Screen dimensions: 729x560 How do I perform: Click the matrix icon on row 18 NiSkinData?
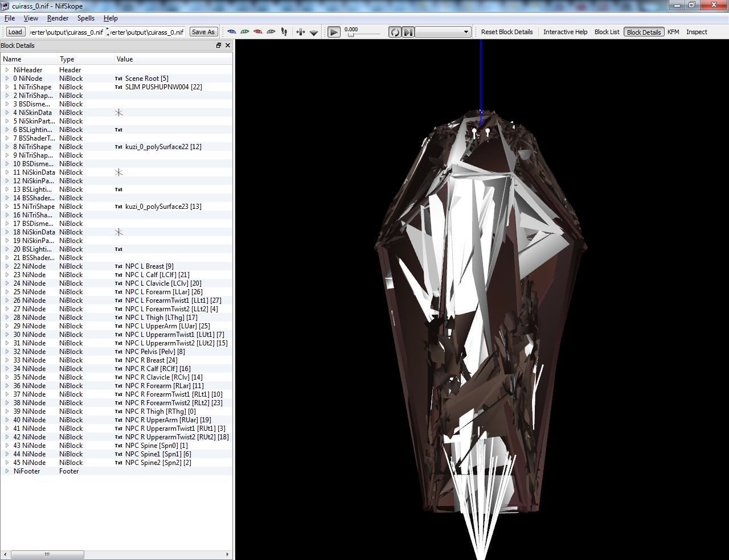[x=118, y=232]
